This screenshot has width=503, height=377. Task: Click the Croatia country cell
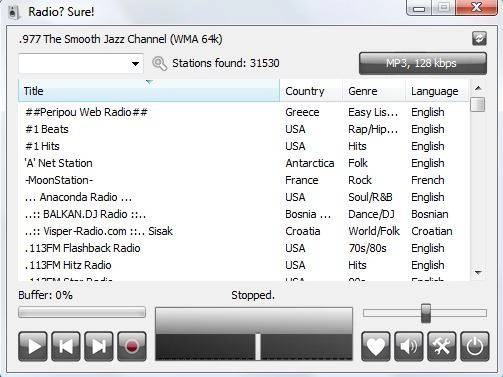pyautogui.click(x=303, y=231)
